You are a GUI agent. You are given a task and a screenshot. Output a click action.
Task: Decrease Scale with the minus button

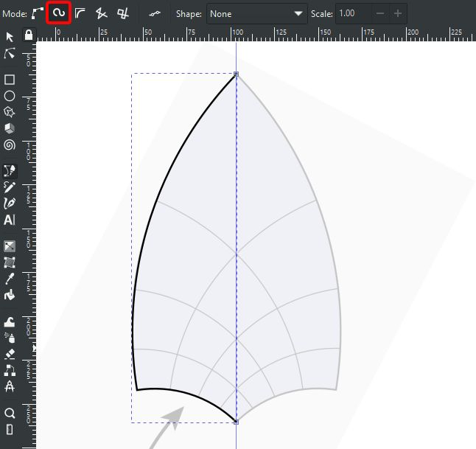click(x=380, y=13)
